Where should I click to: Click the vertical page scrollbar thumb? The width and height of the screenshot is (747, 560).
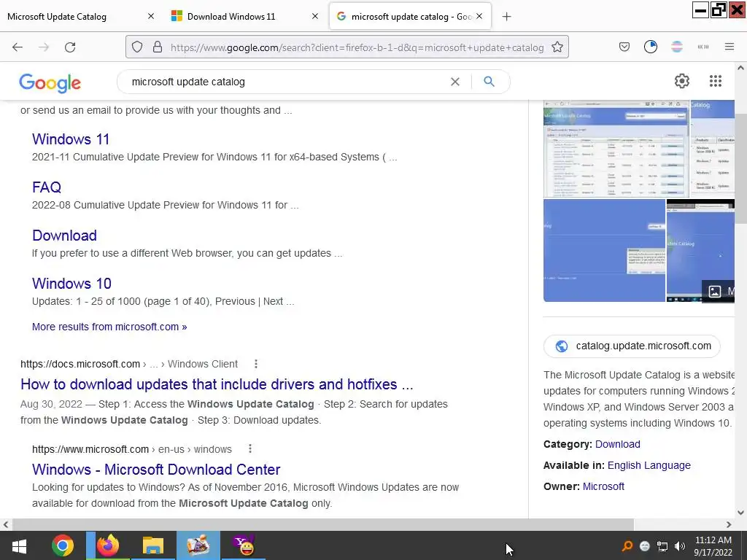(740, 168)
